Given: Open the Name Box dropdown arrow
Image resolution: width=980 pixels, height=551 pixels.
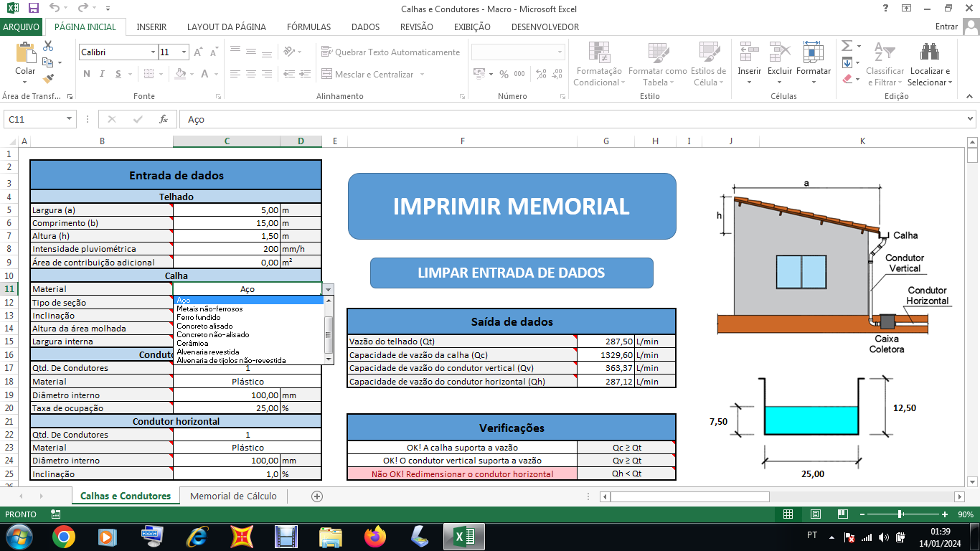Looking at the screenshot, I should pyautogui.click(x=70, y=119).
